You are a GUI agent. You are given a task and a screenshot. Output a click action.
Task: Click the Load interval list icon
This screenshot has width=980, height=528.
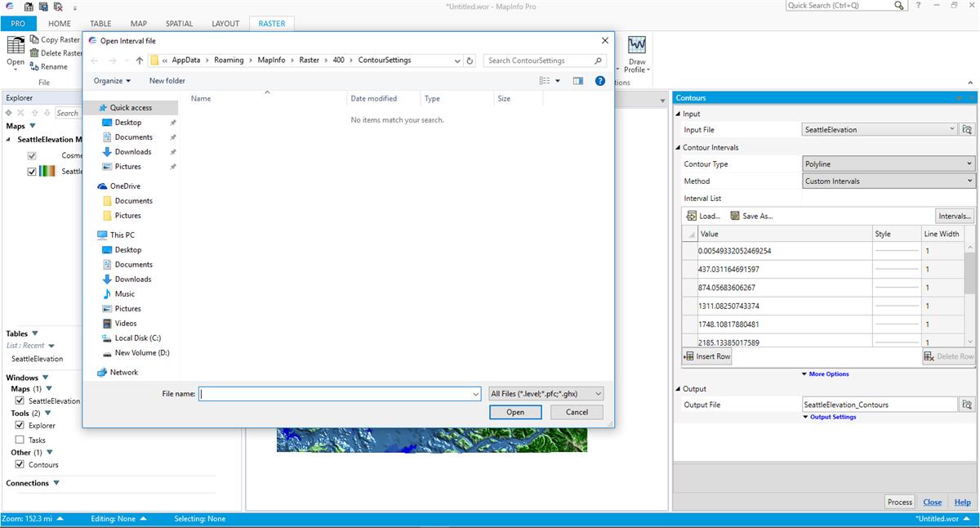[692, 216]
